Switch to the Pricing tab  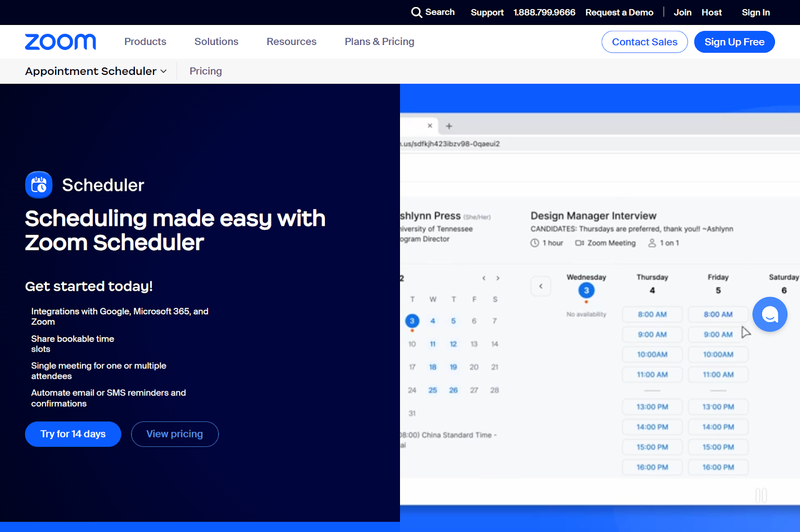(205, 71)
